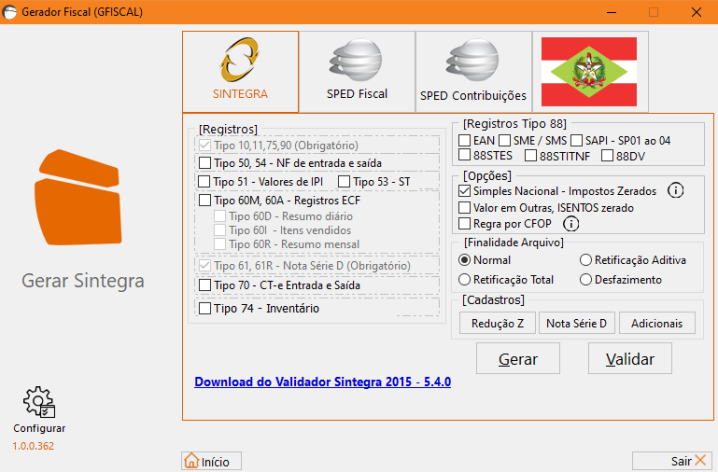Click the Sair exit button
718x472 pixels.
click(x=672, y=461)
